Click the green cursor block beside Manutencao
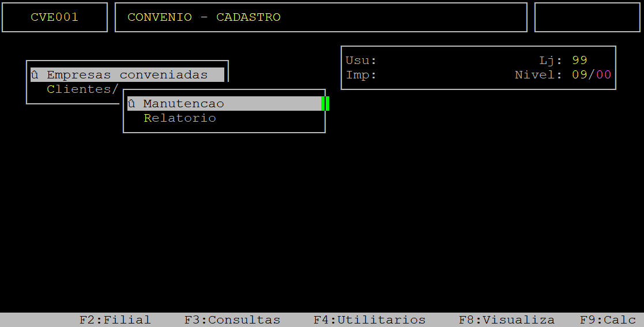 pos(325,104)
